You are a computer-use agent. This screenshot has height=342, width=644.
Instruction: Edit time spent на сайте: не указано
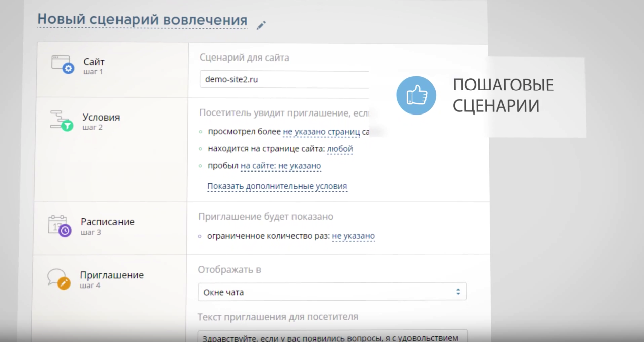pyautogui.click(x=280, y=166)
